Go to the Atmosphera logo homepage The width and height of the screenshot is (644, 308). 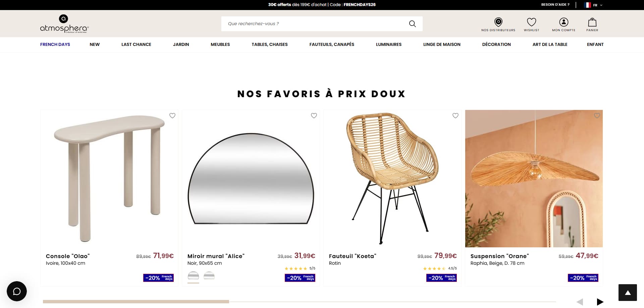click(x=64, y=24)
